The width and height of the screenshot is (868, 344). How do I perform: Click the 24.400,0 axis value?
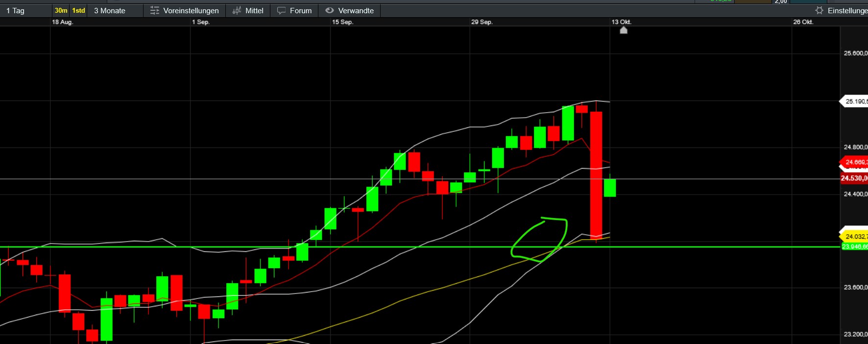(x=855, y=194)
